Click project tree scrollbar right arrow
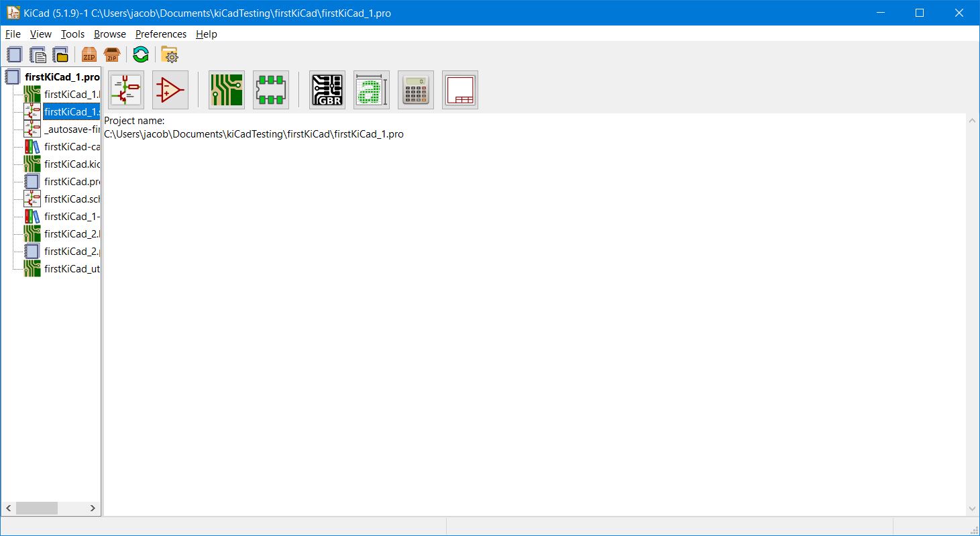Image resolution: width=980 pixels, height=536 pixels. tap(93, 508)
